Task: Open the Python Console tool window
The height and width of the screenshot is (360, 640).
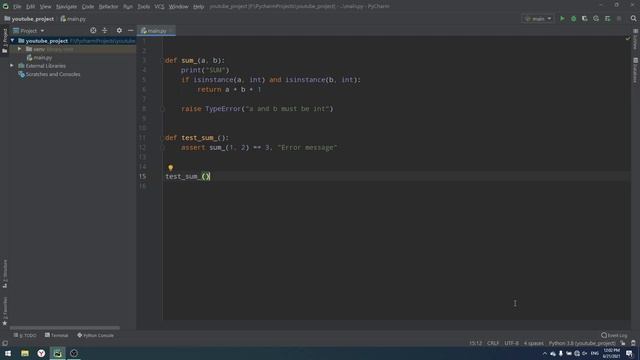Action: click(96, 336)
